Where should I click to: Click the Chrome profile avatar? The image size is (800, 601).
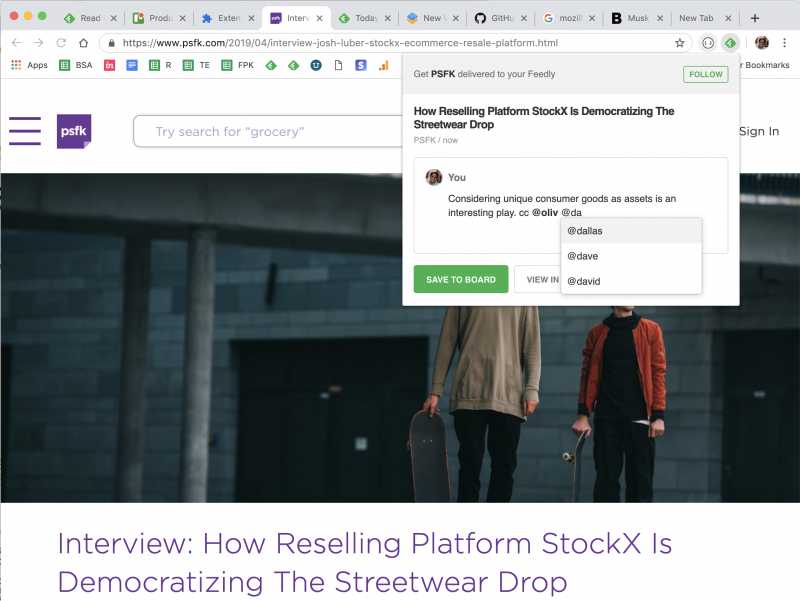click(x=761, y=44)
